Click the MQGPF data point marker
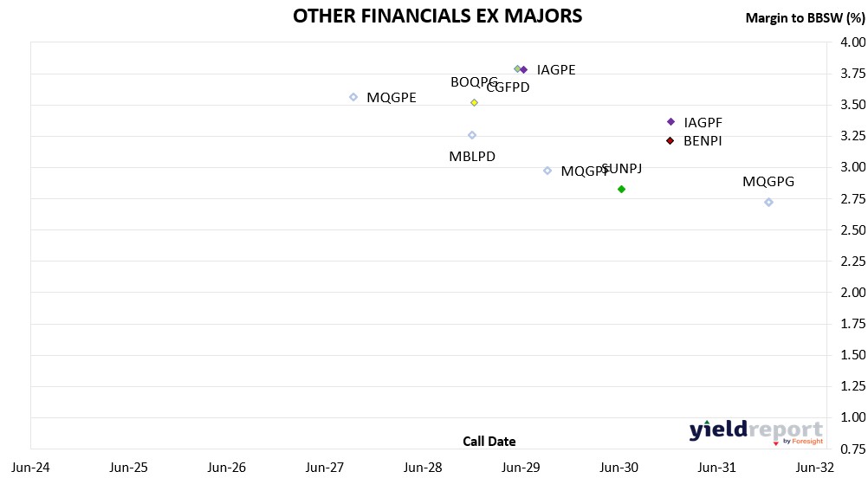 click(547, 171)
